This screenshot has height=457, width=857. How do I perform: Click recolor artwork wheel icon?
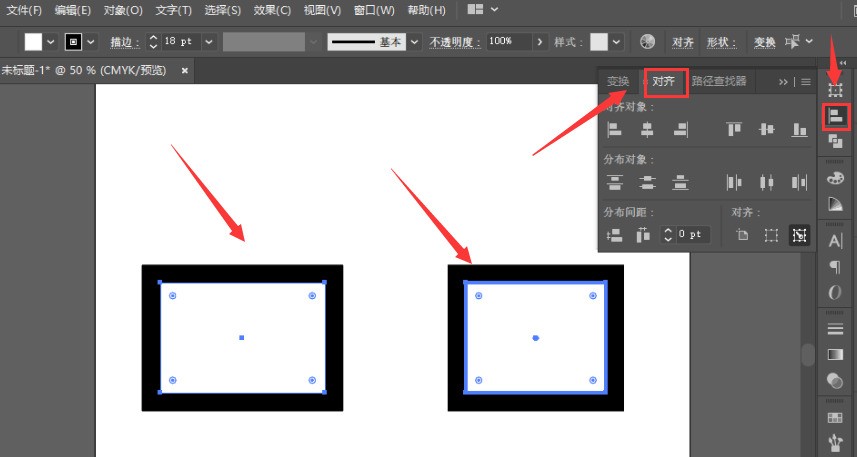[647, 42]
